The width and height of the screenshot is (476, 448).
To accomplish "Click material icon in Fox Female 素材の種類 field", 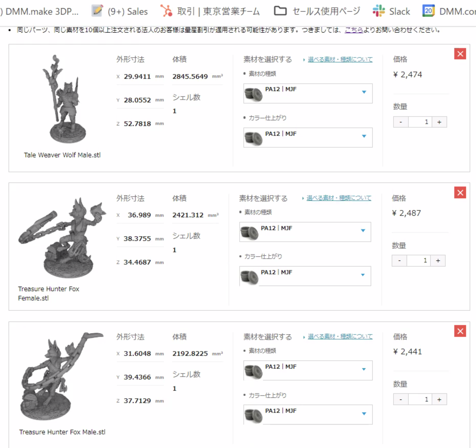I will [x=250, y=232].
